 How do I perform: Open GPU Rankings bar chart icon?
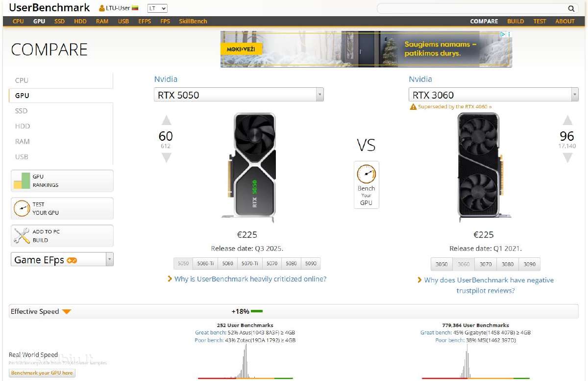coord(22,180)
